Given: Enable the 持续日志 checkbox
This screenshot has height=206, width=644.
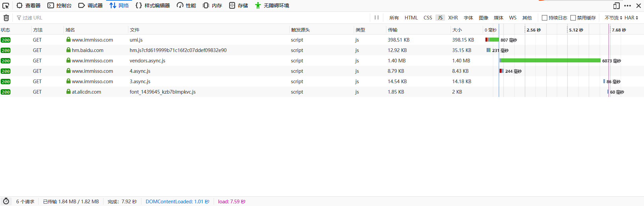Looking at the screenshot, I should tap(545, 18).
